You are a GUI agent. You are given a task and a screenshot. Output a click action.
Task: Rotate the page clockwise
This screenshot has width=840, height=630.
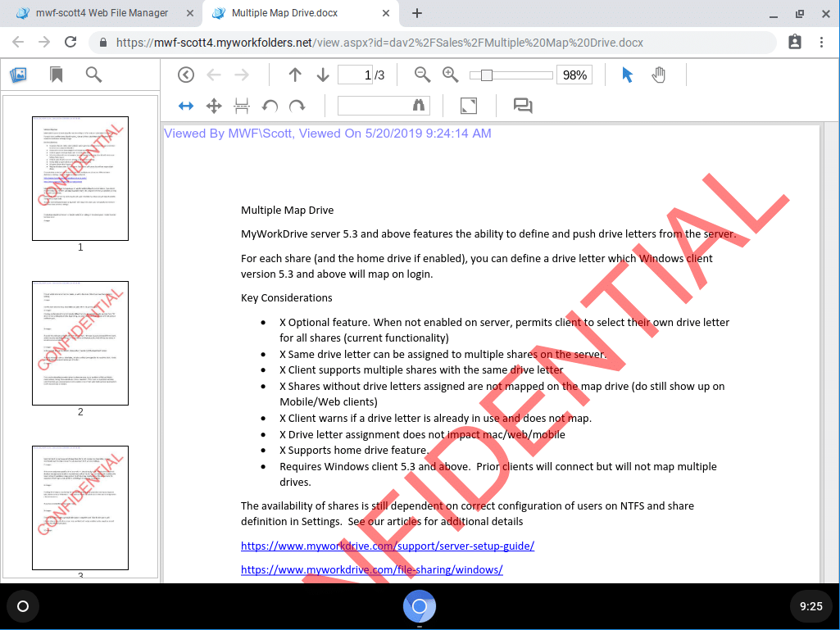click(297, 105)
